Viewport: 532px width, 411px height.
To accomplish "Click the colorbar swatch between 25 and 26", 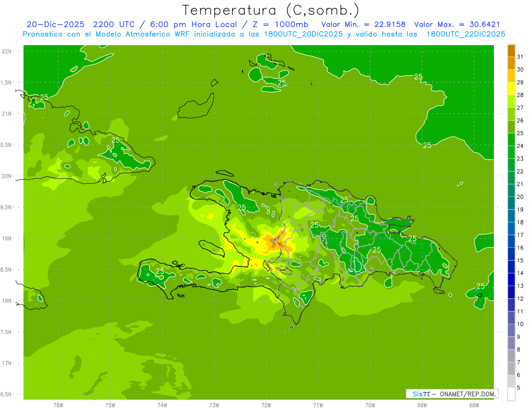I will (x=511, y=127).
